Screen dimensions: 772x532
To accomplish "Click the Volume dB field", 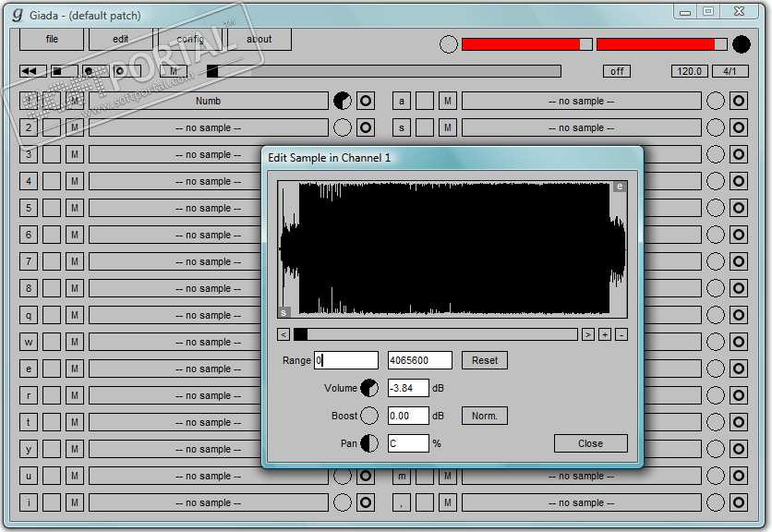I will point(408,388).
